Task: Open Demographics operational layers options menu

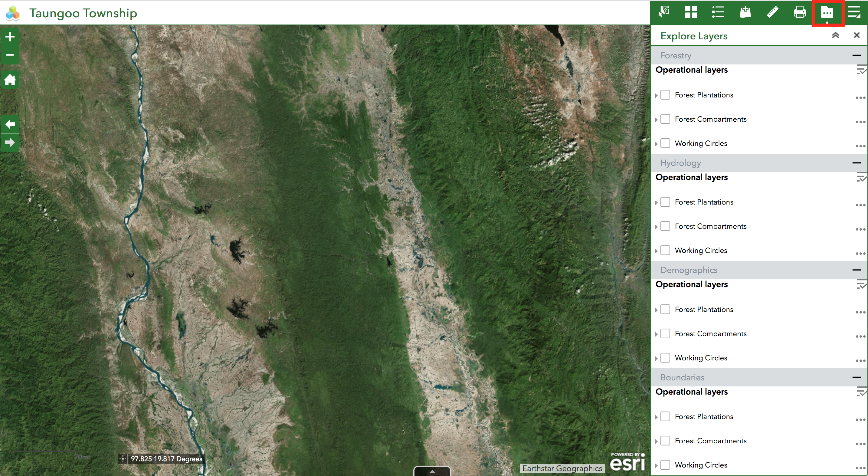Action: coord(861,285)
